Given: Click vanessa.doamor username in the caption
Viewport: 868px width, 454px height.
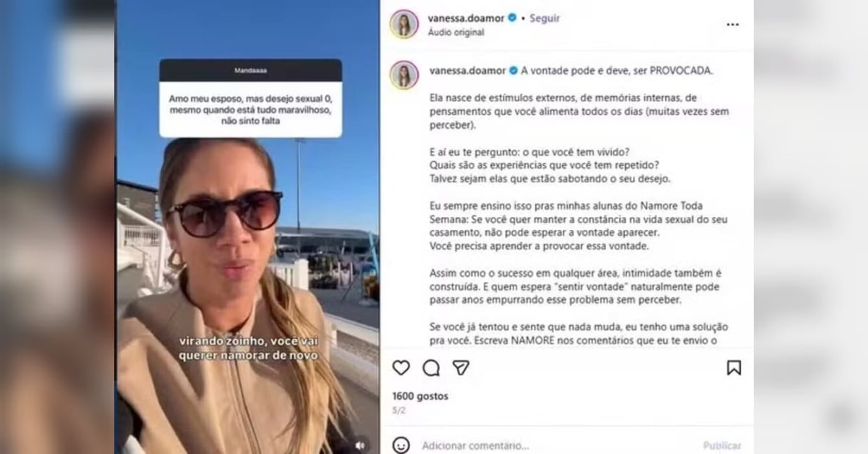Looking at the screenshot, I should click(468, 71).
